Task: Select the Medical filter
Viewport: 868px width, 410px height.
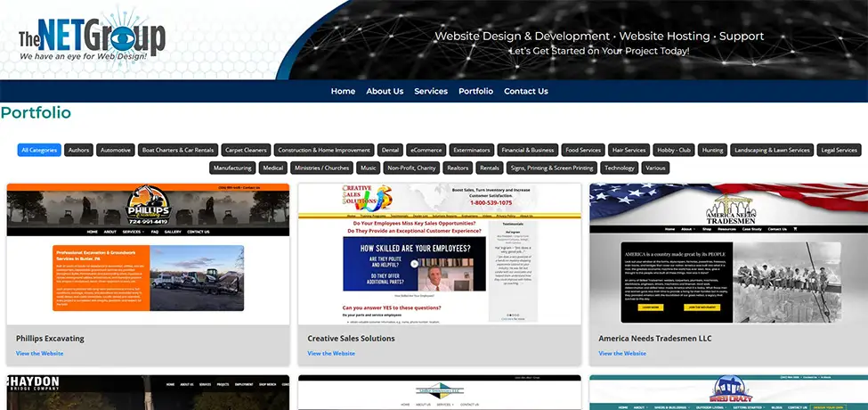Action: tap(273, 168)
